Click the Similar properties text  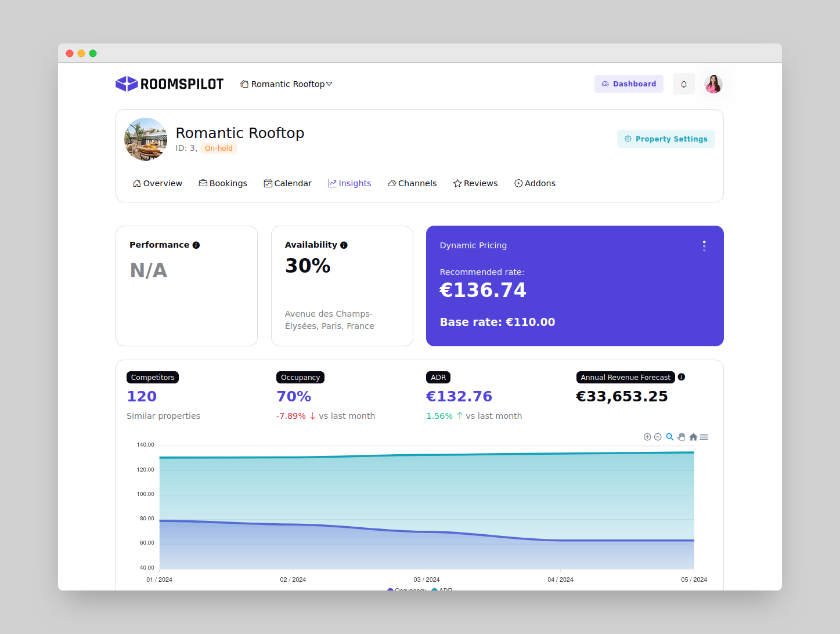pyautogui.click(x=163, y=416)
